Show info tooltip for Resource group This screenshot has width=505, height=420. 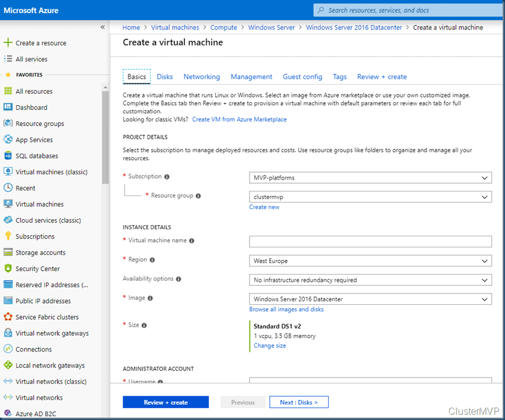coord(198,196)
